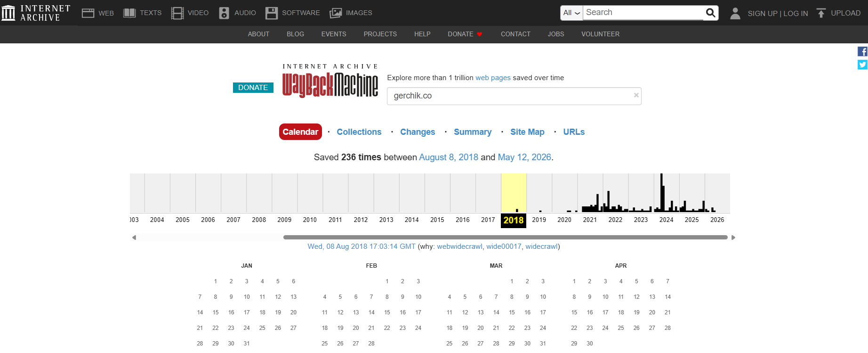868x353 pixels.
Task: Open the Audio speaker icon
Action: pyautogui.click(x=224, y=13)
